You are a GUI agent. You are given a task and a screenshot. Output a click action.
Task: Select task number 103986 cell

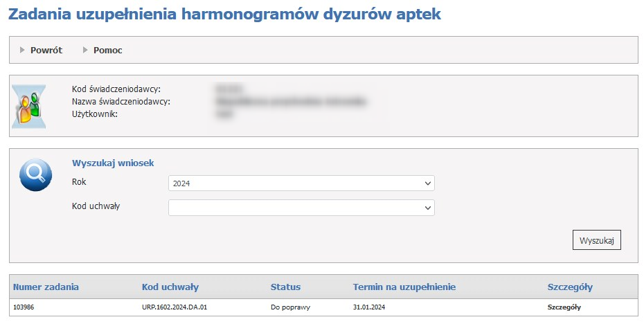[24, 307]
